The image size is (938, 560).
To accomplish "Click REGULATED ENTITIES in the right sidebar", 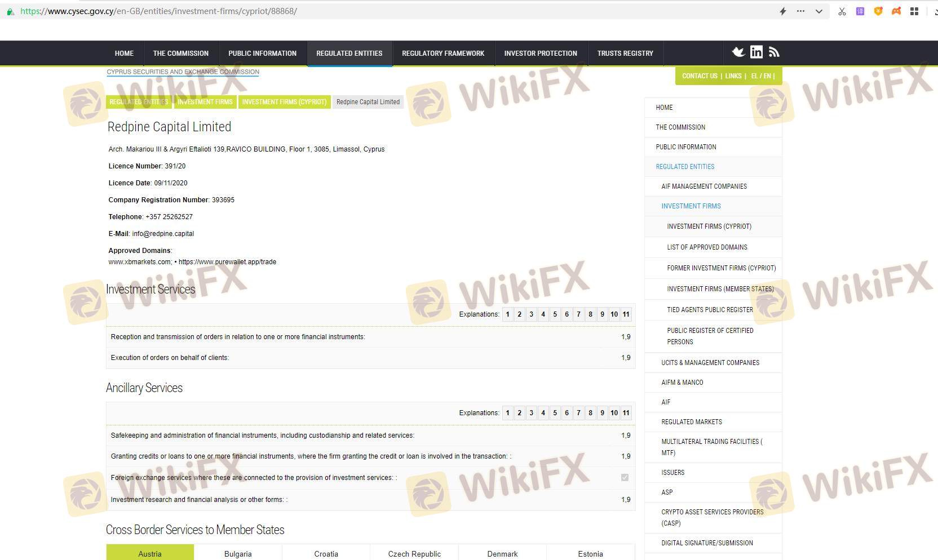I will point(713,167).
